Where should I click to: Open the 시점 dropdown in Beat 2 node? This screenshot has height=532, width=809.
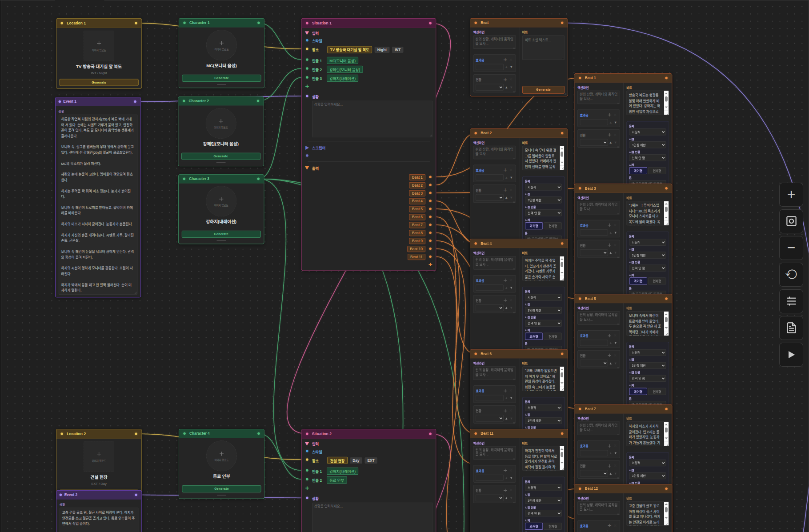click(544, 200)
